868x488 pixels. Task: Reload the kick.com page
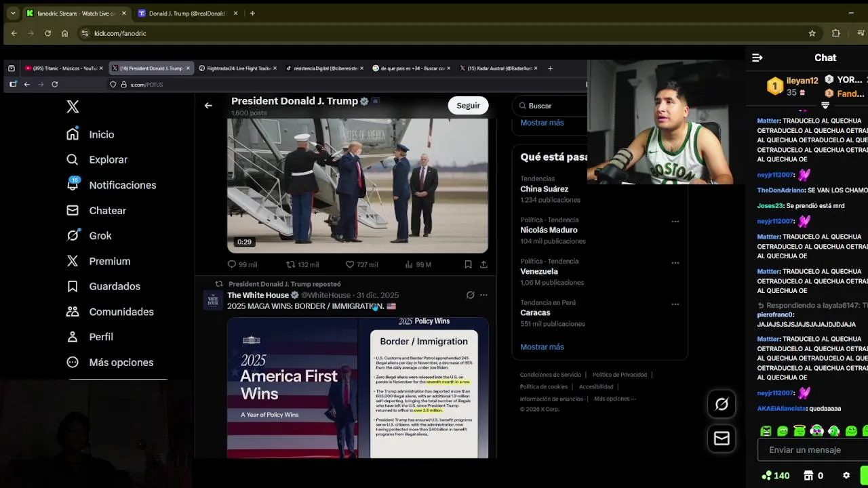(x=47, y=33)
